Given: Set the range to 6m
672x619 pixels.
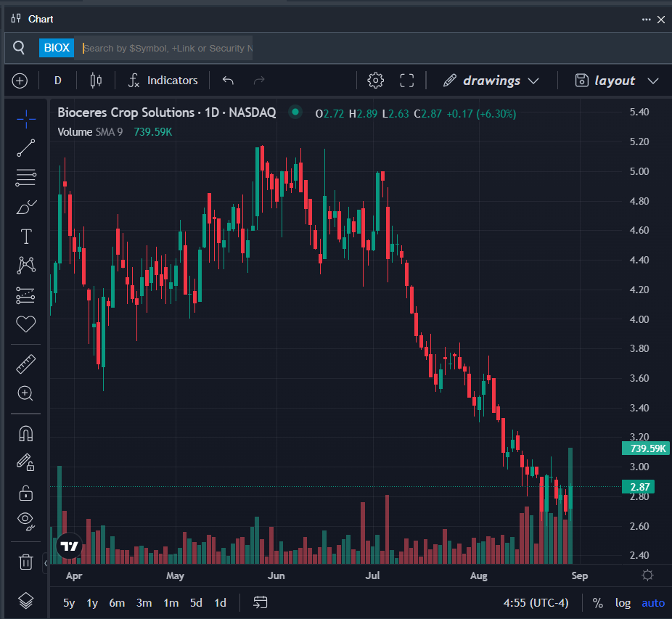Looking at the screenshot, I should [117, 603].
